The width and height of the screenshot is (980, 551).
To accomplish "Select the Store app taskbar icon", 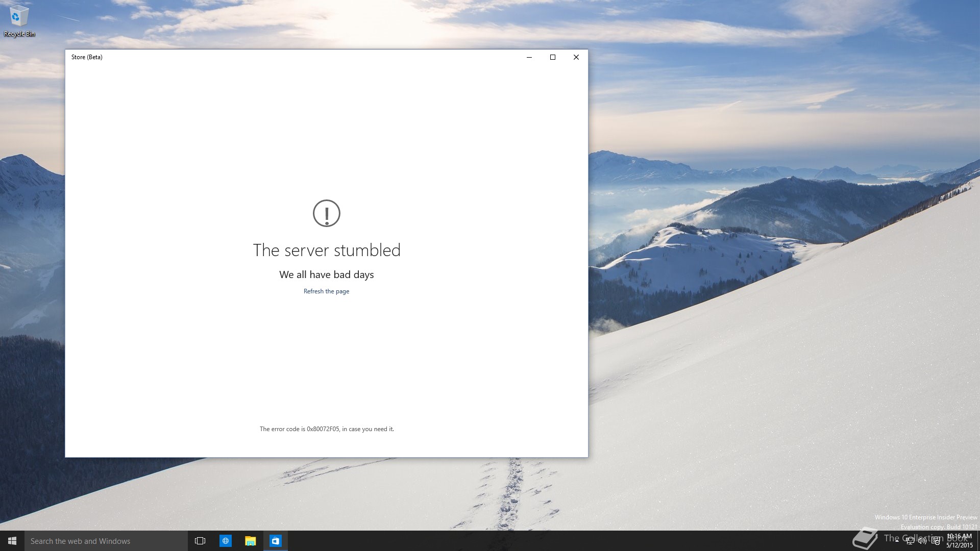I will pyautogui.click(x=276, y=541).
